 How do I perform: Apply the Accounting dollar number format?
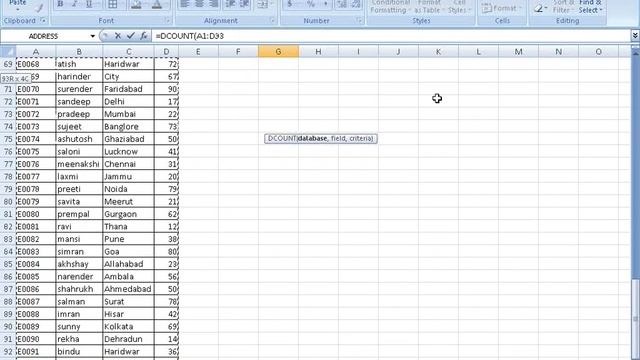pos(290,4)
